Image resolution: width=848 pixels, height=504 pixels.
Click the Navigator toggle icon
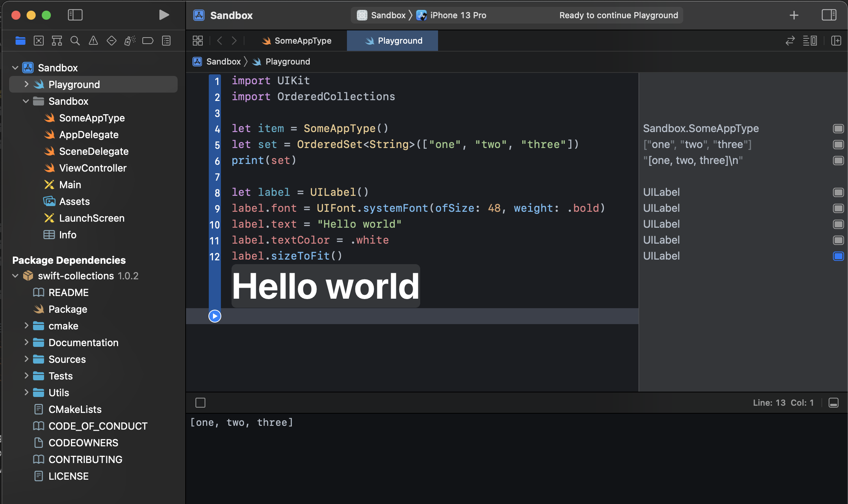[x=75, y=15]
